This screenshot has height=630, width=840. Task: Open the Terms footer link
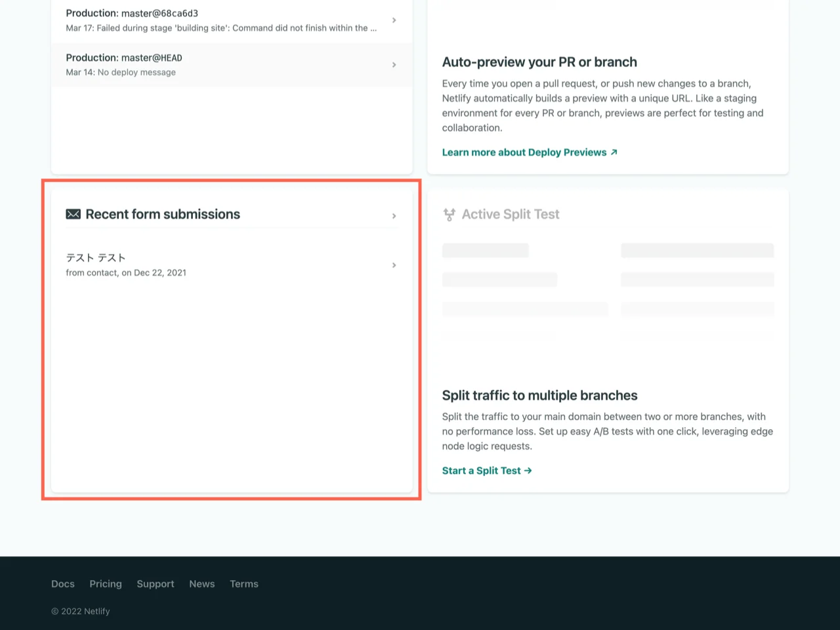pyautogui.click(x=243, y=583)
